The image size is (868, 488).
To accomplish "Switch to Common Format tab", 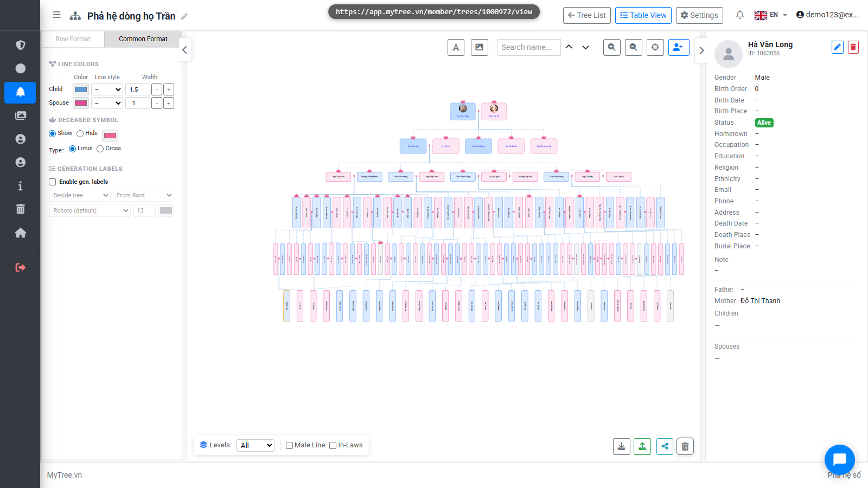I will pyautogui.click(x=143, y=39).
